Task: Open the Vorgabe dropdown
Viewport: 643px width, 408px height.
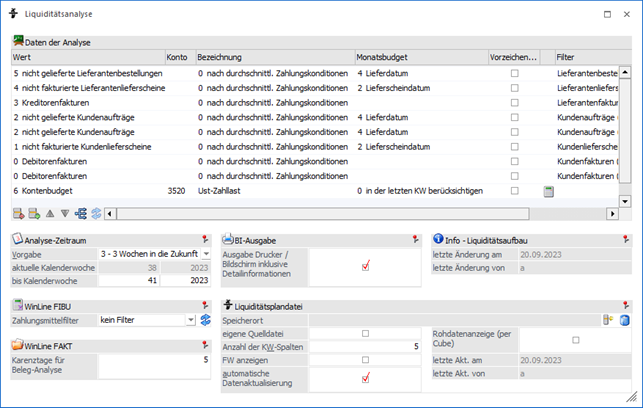Action: pyautogui.click(x=190, y=255)
